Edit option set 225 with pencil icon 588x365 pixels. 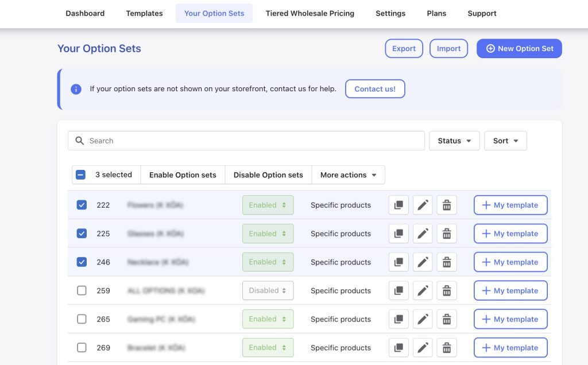[x=423, y=234]
